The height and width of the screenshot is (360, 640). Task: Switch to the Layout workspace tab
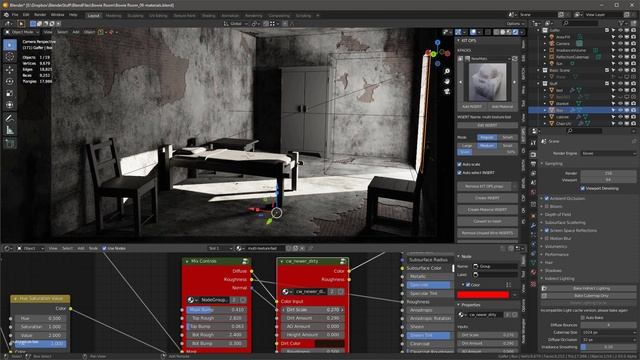point(93,16)
